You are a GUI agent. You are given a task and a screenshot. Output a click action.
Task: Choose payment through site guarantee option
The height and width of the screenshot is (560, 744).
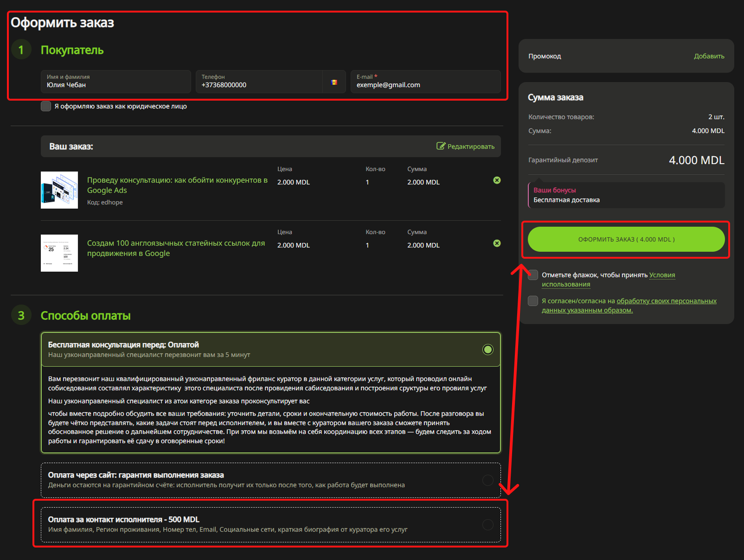pos(487,480)
